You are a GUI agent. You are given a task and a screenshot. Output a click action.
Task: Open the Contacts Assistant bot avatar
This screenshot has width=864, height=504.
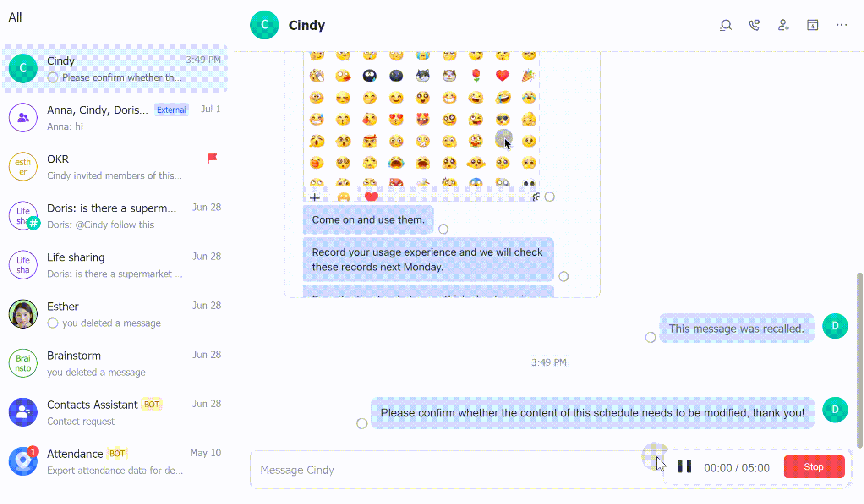point(23,412)
